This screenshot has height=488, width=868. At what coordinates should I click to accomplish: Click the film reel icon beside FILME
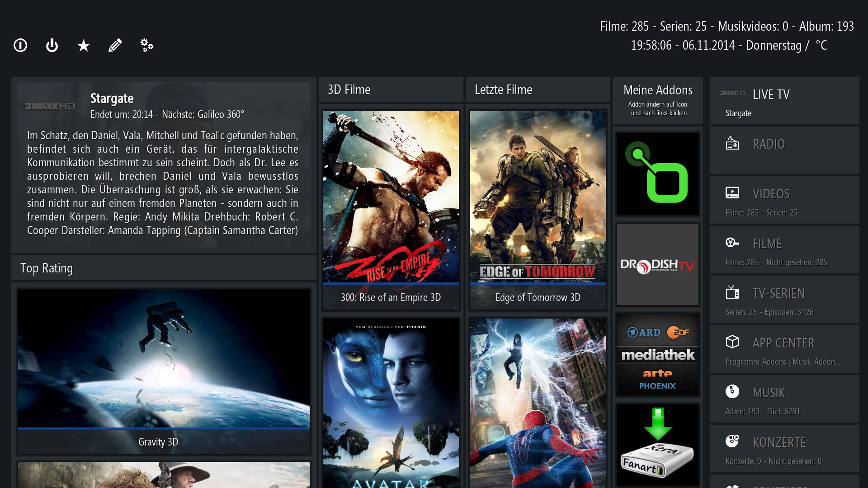pyautogui.click(x=732, y=242)
